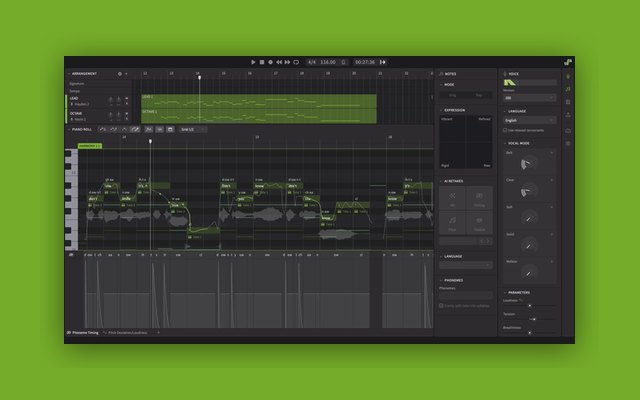
Task: Adjust the LEAD track volume knob
Action: [110, 100]
